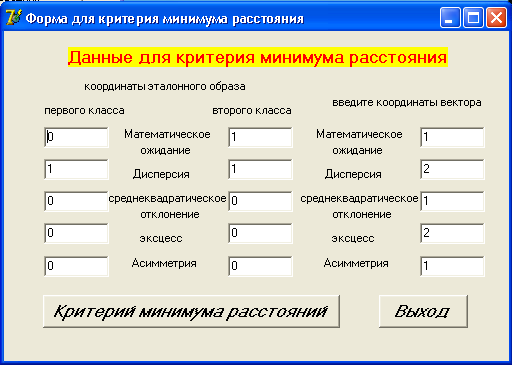Focus first class 'среднеквадратическое отклонение' input field
This screenshot has width=512, height=365.
coord(76,201)
